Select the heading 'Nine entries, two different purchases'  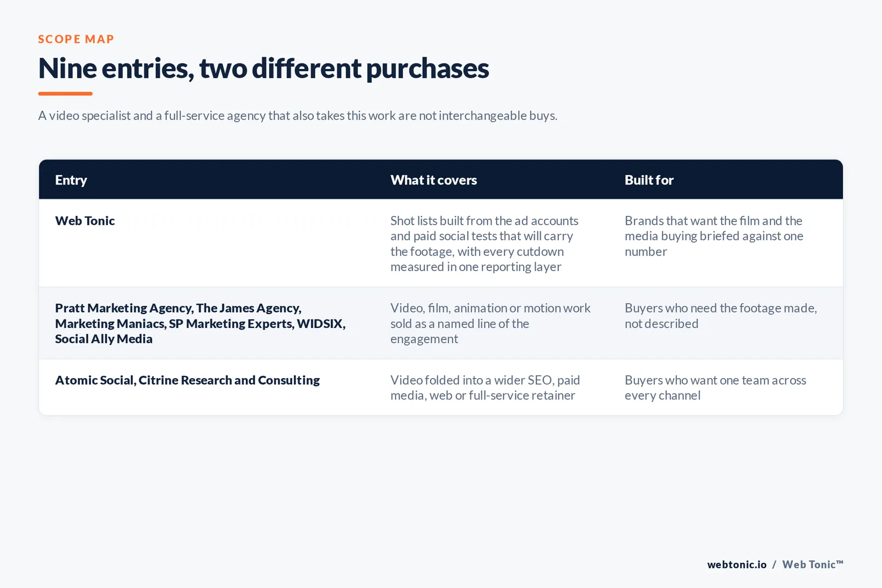263,68
